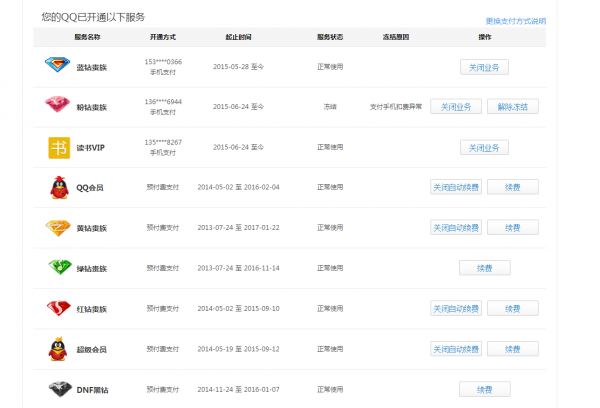Click the date 2015-05-28 至今
This screenshot has height=408, width=600.
[x=238, y=67]
